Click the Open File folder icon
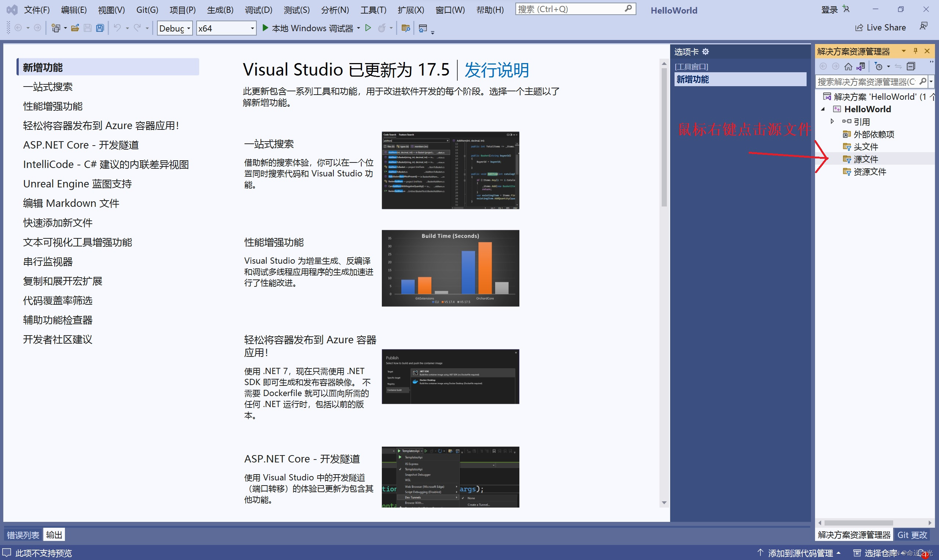This screenshot has height=560, width=939. pyautogui.click(x=75, y=28)
